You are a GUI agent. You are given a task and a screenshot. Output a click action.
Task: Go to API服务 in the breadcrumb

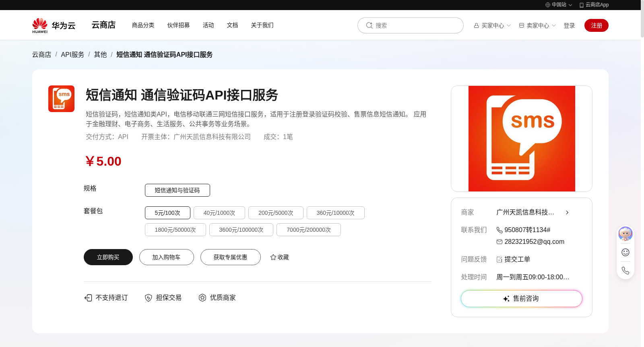[x=72, y=54]
